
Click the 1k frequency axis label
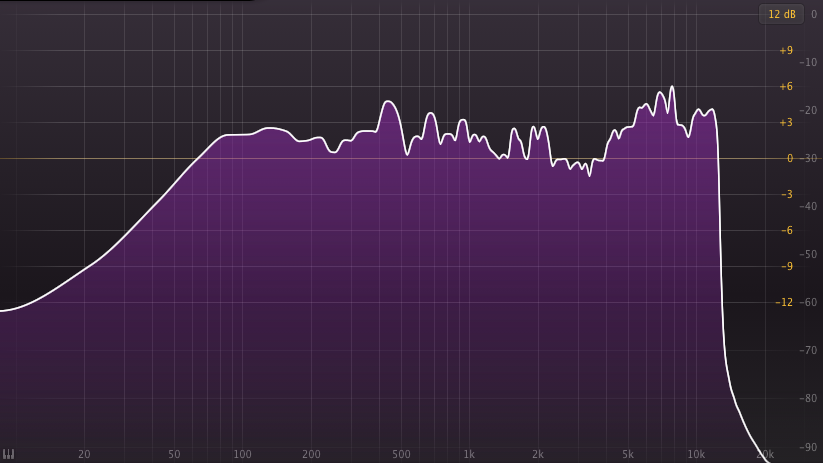coord(469,454)
